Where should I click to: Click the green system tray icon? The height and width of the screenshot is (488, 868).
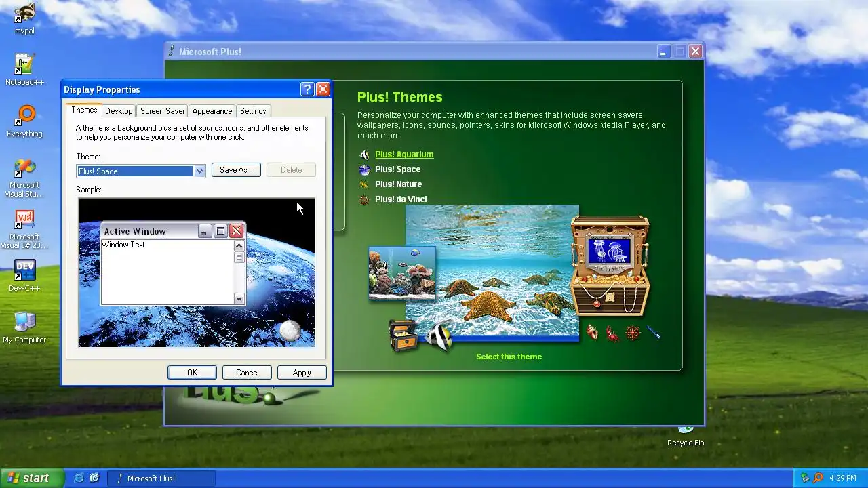tap(805, 478)
